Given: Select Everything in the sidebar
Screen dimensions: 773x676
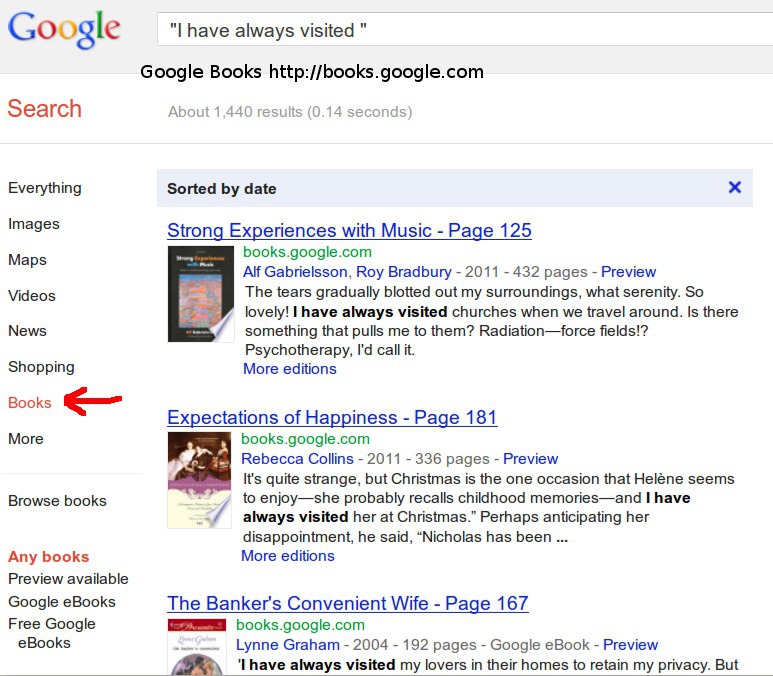Looking at the screenshot, I should (x=45, y=188).
